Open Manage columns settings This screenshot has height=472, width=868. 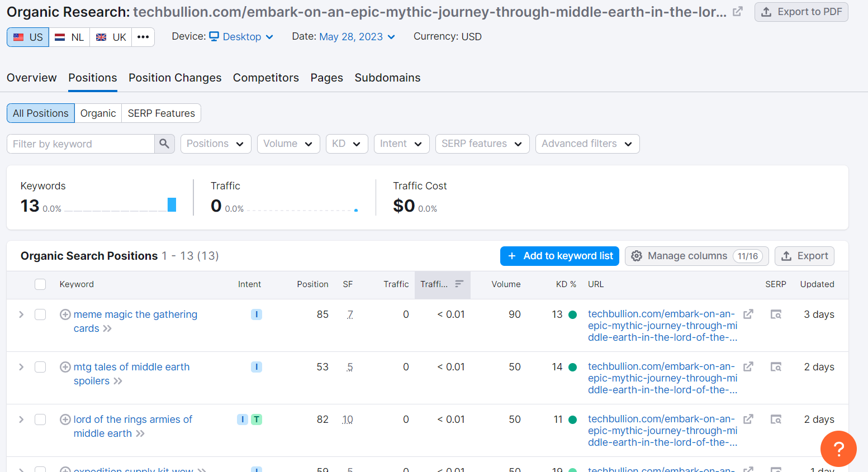[x=697, y=256]
